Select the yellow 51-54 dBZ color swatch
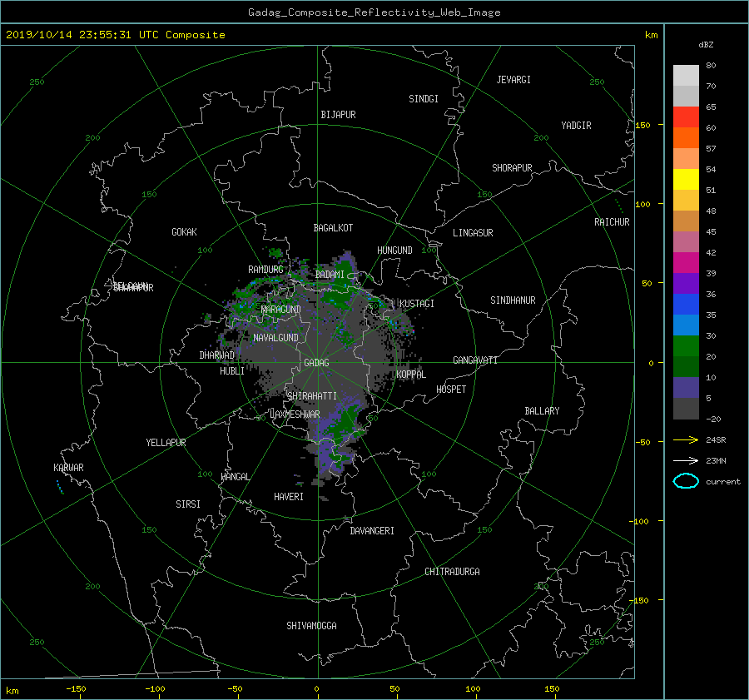Viewport: 749px width, 700px height. (x=686, y=180)
